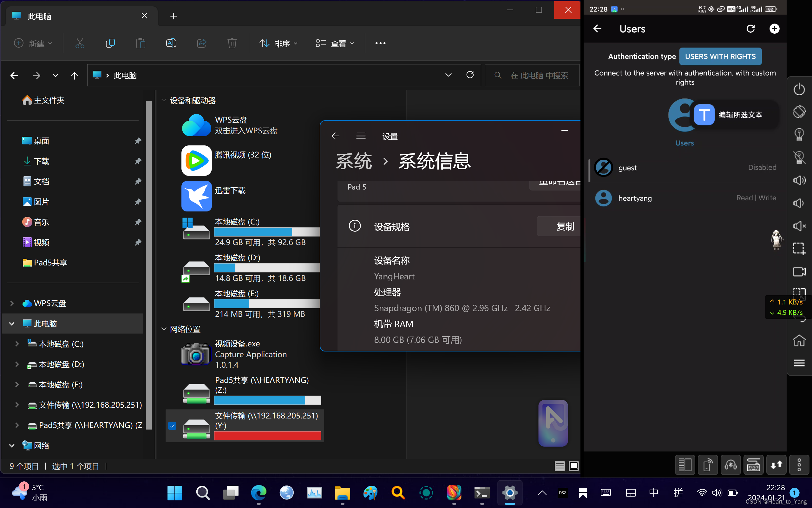Viewport: 812px width, 508px height.
Task: Switch to details view in status bar
Action: [559, 466]
